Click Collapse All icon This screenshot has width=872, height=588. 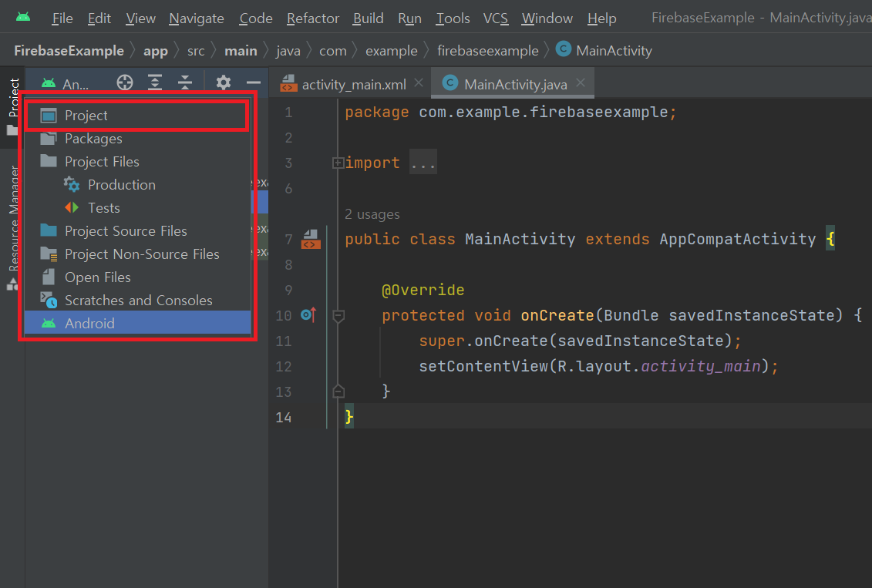pos(184,82)
